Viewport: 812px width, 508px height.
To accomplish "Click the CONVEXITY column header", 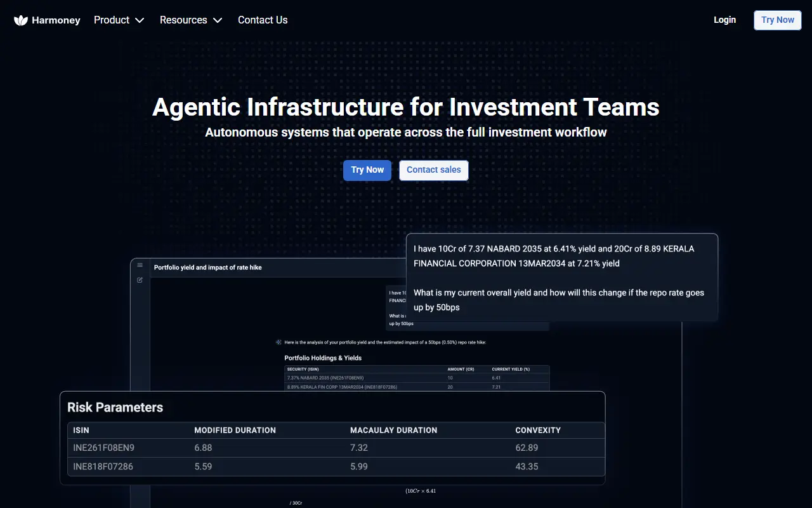I will [538, 431].
